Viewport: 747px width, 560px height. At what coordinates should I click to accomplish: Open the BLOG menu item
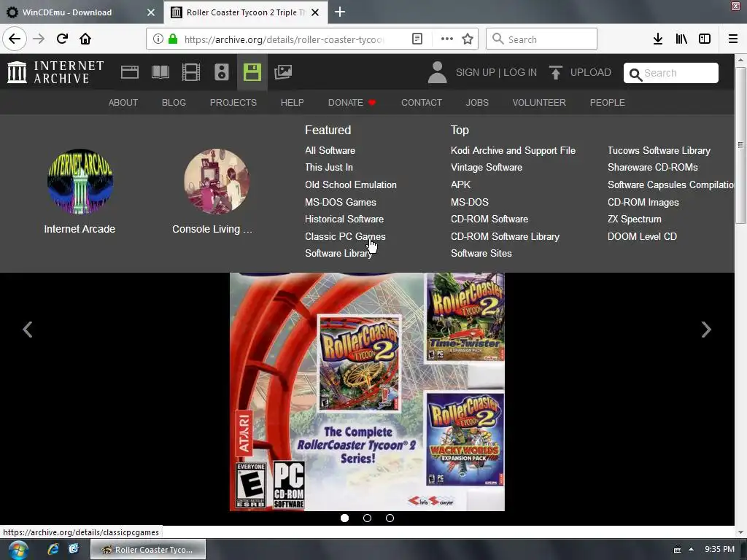pyautogui.click(x=174, y=102)
